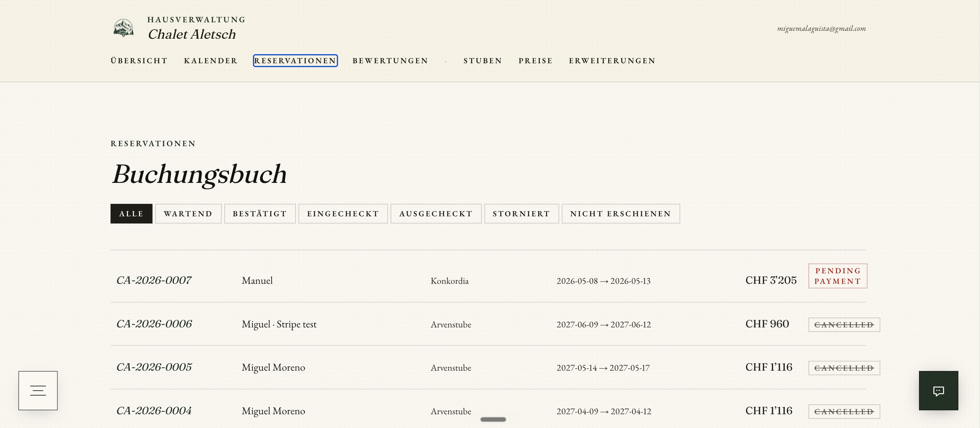This screenshot has height=428, width=980.
Task: Click dates 2026-05-08 → 2026-05-13
Action: [x=603, y=281]
